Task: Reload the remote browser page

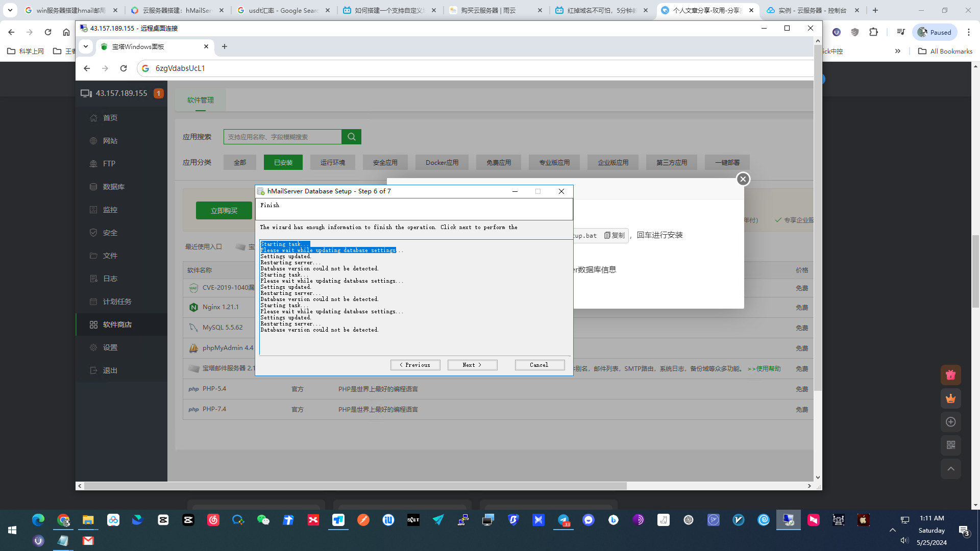Action: coord(124,68)
